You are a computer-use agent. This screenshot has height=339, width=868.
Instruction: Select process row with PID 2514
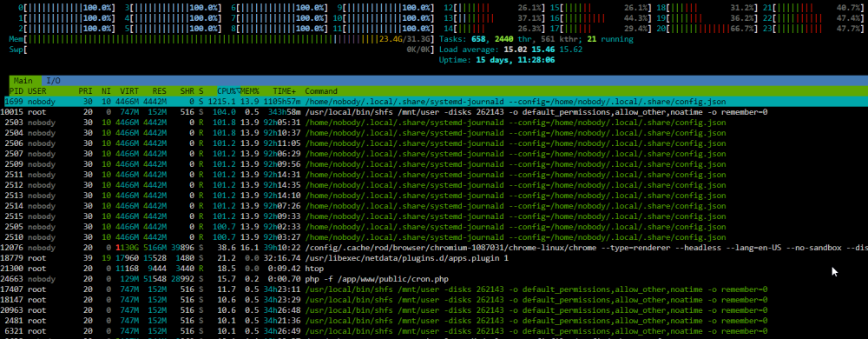point(434,205)
